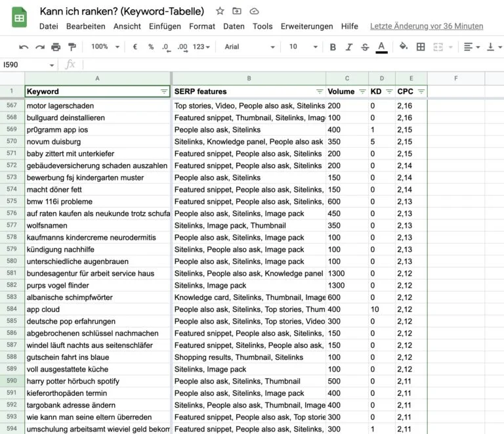Open the cell borders tool
This screenshot has height=434, width=504.
[421, 47]
